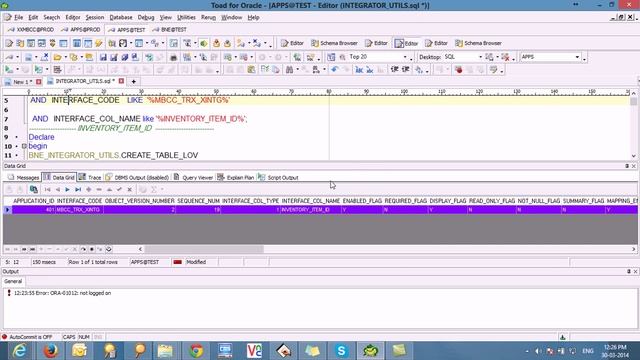
Task: Click the cancel edit X icon in grid toolbar
Action: click(129, 189)
